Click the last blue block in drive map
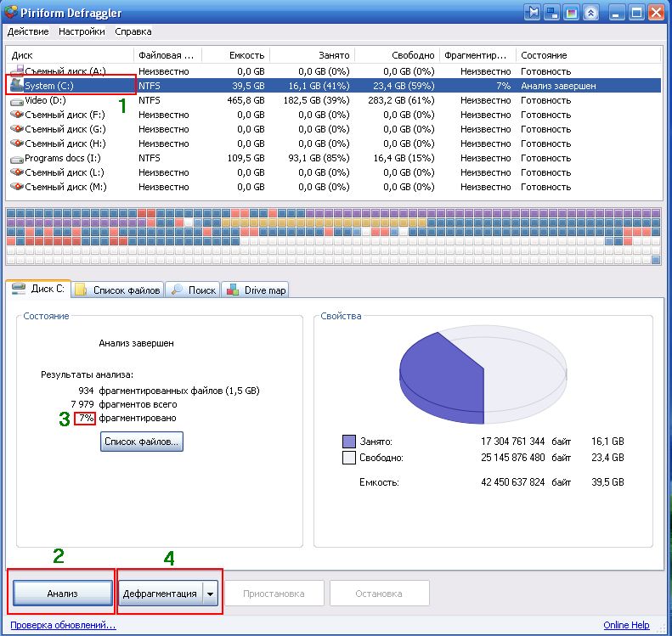Image resolution: width=672 pixels, height=636 pixels. [656, 260]
